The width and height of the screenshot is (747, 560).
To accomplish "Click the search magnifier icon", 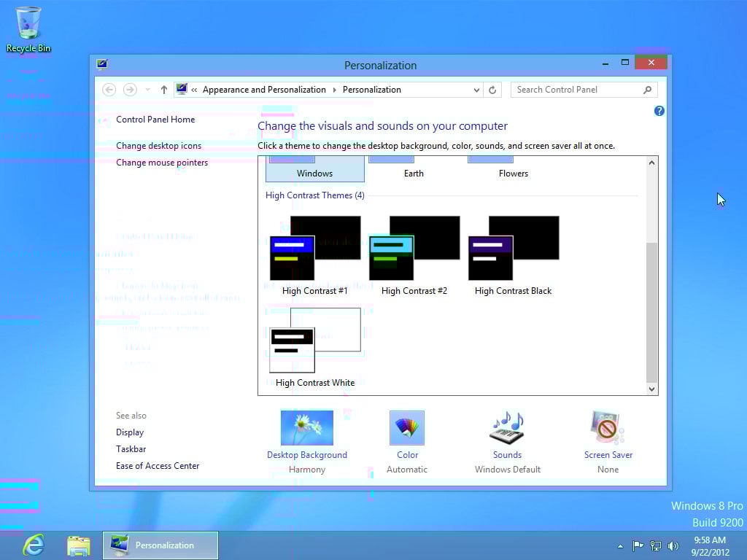I will [x=647, y=90].
